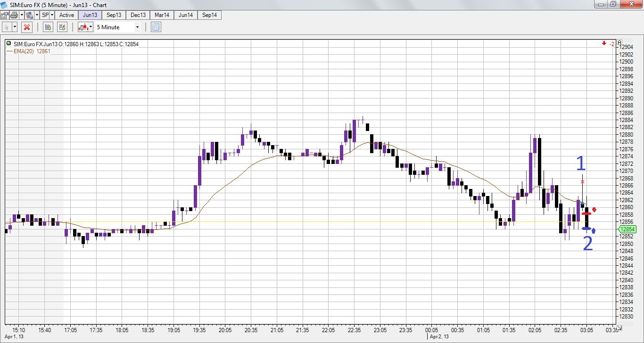644x343 pixels.
Task: Click the green 12854 current price tag
Action: pyautogui.click(x=627, y=229)
